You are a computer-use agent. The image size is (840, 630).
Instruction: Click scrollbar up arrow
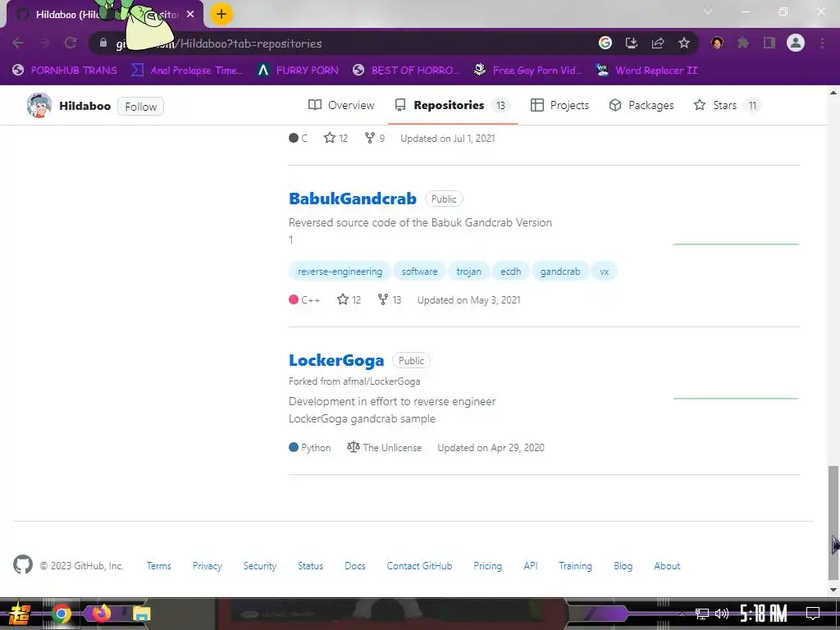click(833, 92)
